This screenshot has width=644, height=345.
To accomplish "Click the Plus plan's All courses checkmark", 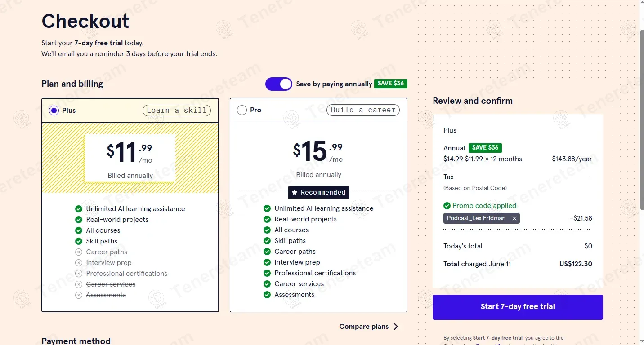I will pyautogui.click(x=79, y=230).
